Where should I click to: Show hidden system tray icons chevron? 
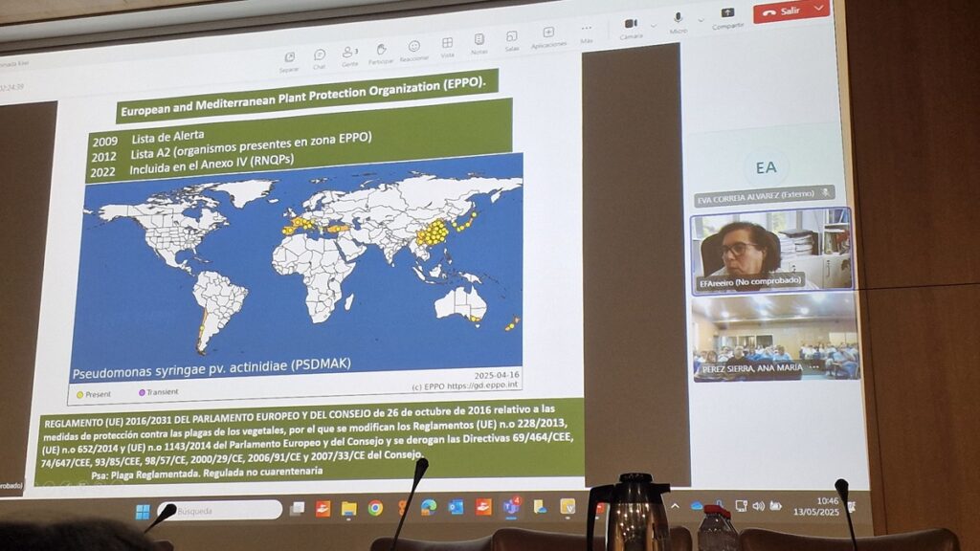tap(675, 506)
